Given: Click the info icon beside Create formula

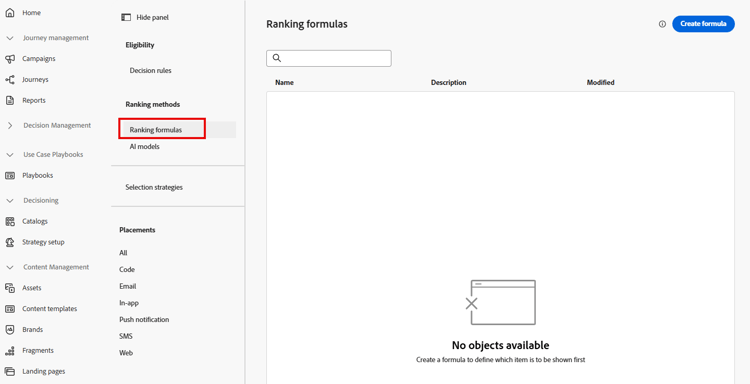Looking at the screenshot, I should click(662, 24).
